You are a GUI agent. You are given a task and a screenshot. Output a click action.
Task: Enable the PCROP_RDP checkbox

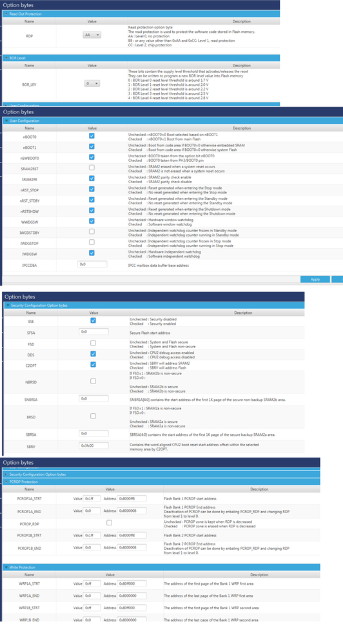pyautogui.click(x=109, y=523)
